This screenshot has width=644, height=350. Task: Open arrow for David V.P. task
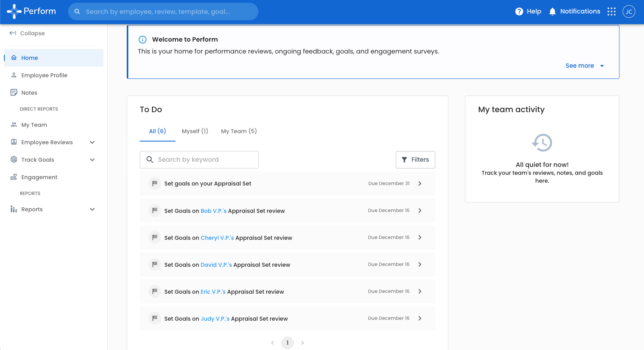420,264
